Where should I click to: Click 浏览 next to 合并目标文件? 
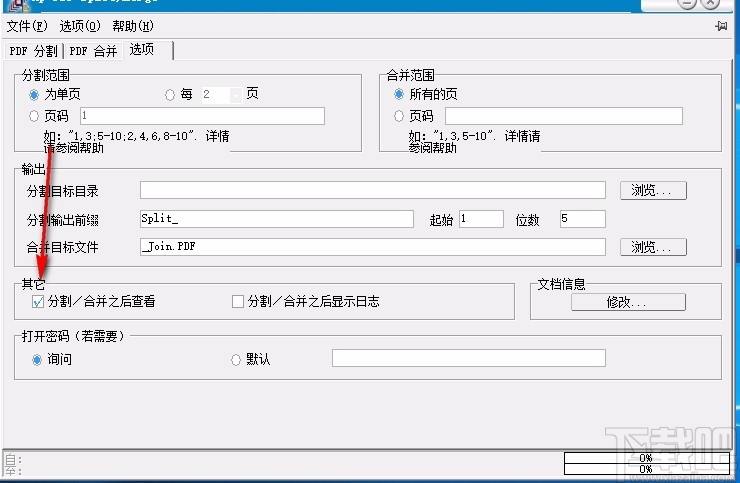653,247
